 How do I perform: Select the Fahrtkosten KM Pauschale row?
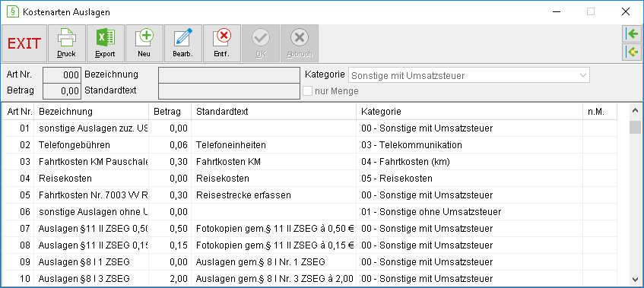pyautogui.click(x=310, y=162)
